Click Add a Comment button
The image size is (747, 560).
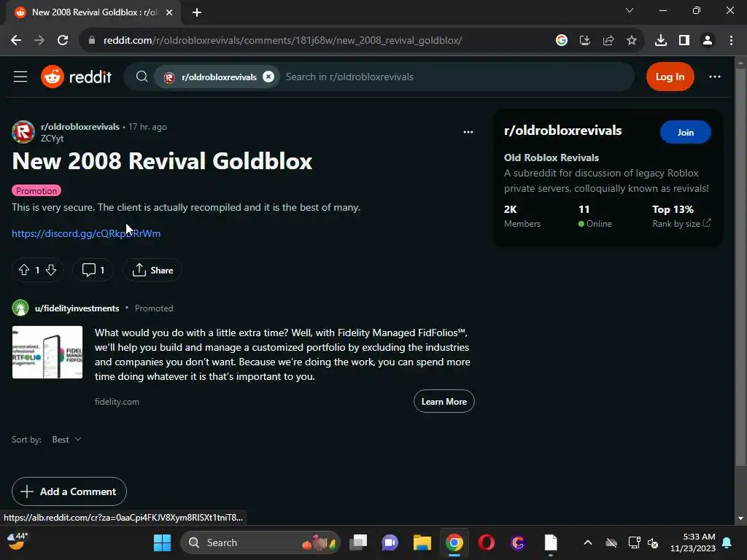(69, 491)
